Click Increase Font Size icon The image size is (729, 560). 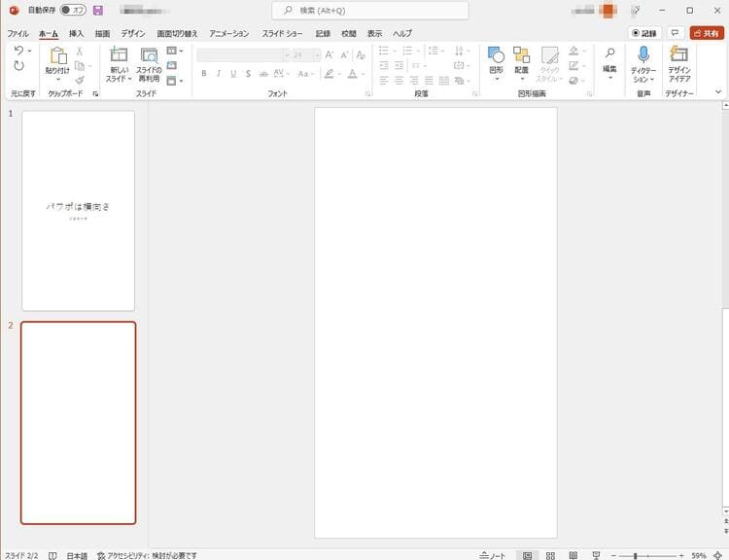(330, 55)
